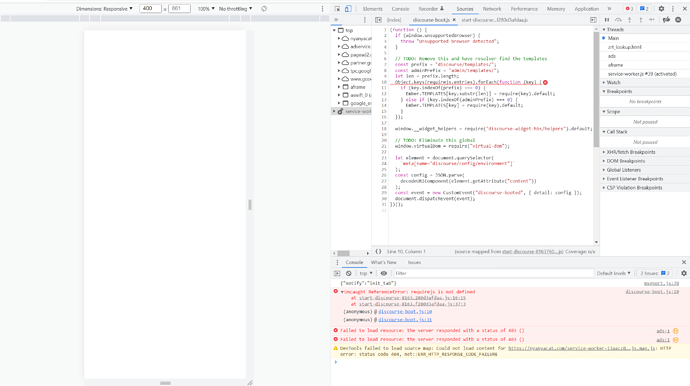Viewport: 690px width, 386px height.
Task: Open the source mapped start-discourse link
Action: [x=532, y=252]
